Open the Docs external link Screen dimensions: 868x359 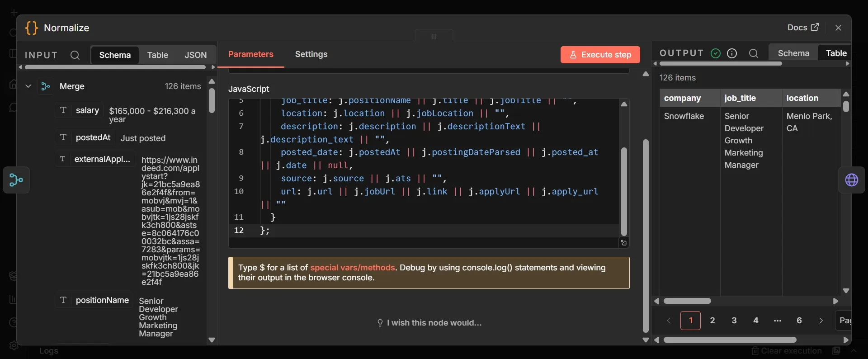pyautogui.click(x=803, y=28)
